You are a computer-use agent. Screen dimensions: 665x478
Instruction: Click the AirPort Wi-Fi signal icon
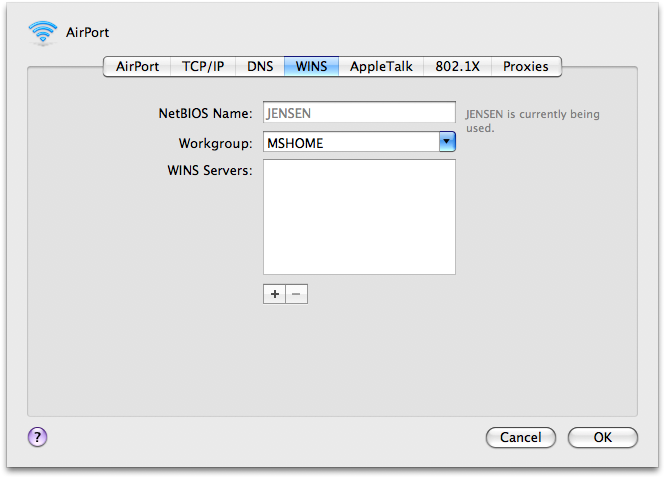44,33
